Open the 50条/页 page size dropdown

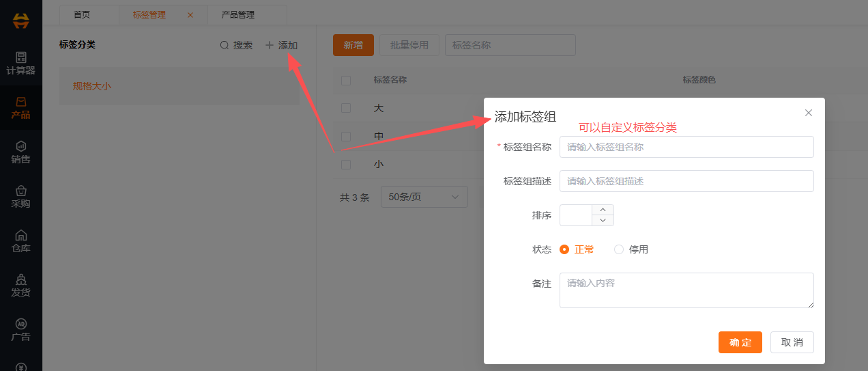424,197
